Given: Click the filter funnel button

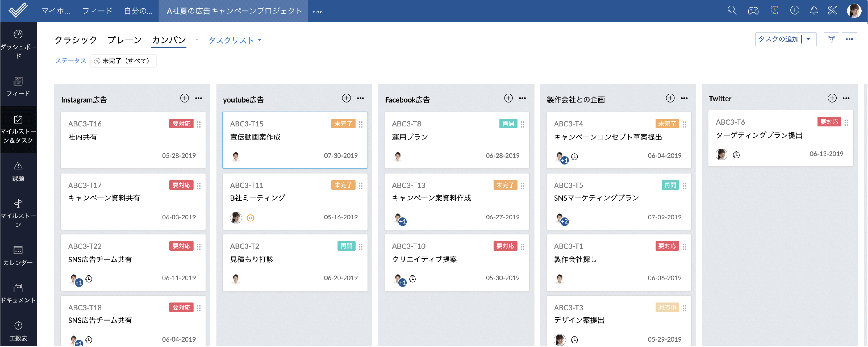Looking at the screenshot, I should point(831,39).
